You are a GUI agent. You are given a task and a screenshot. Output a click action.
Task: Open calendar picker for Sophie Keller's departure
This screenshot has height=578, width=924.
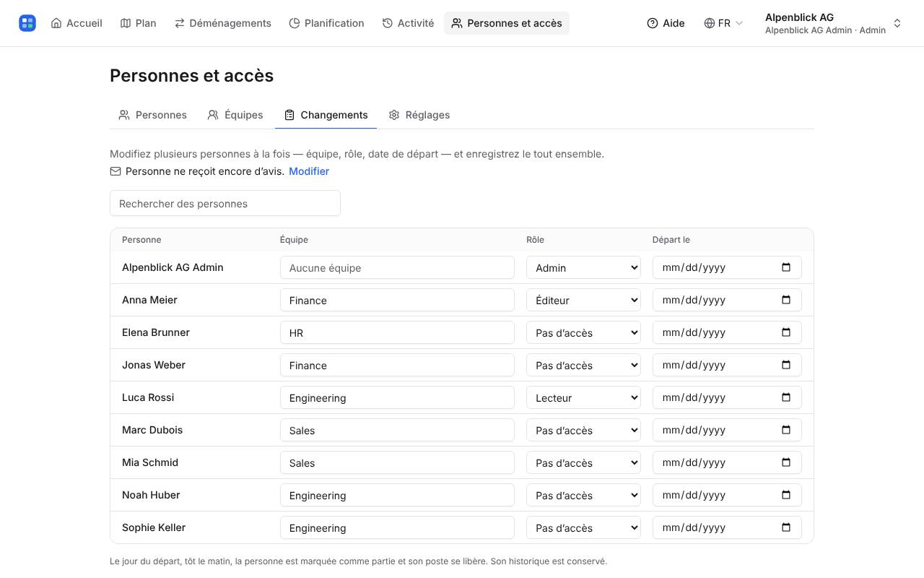pos(786,527)
